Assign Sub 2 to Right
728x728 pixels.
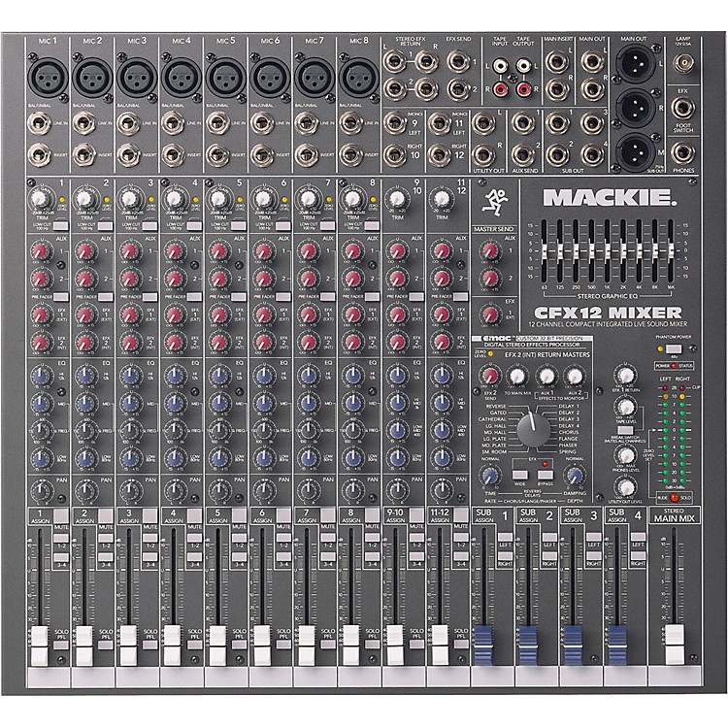(549, 556)
